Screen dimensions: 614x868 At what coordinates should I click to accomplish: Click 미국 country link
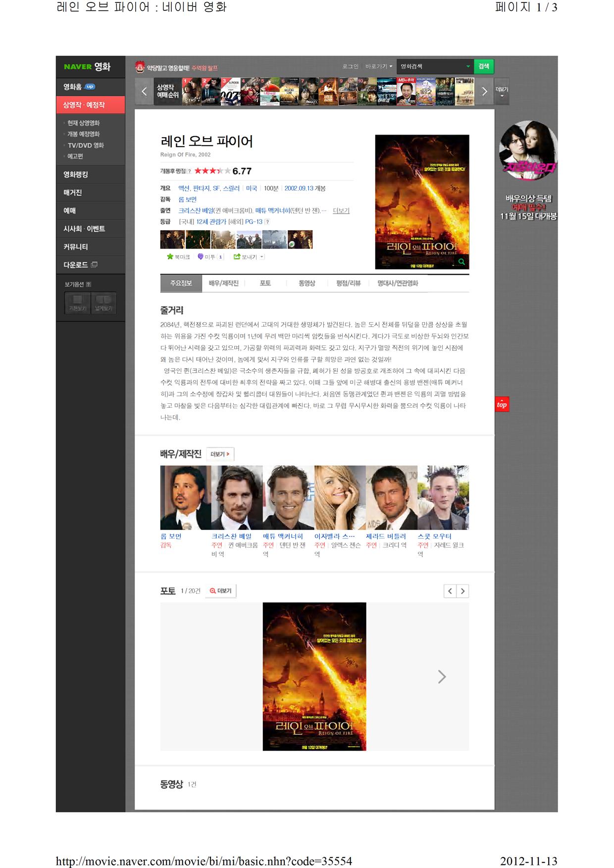(x=252, y=189)
